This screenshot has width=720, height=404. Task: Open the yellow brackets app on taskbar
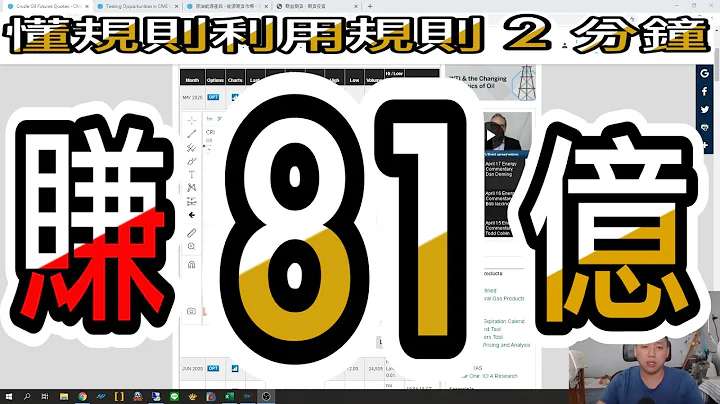tap(119, 396)
